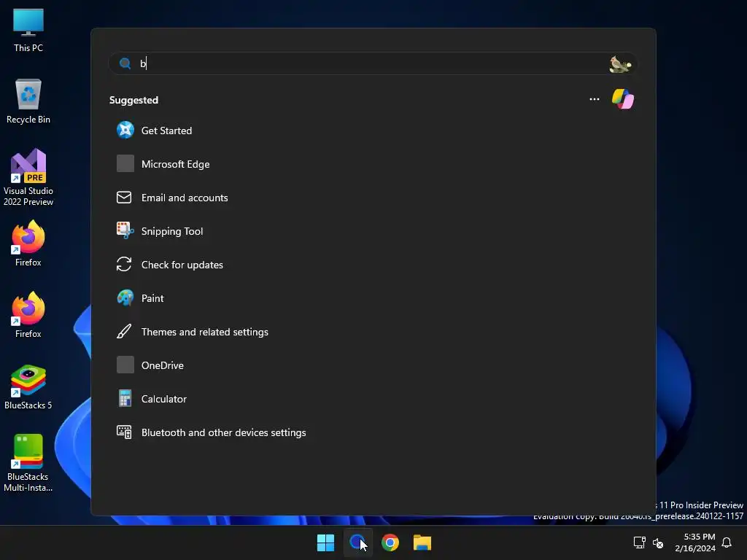This screenshot has width=747, height=560.
Task: Click the Suggested heading text
Action: [134, 100]
